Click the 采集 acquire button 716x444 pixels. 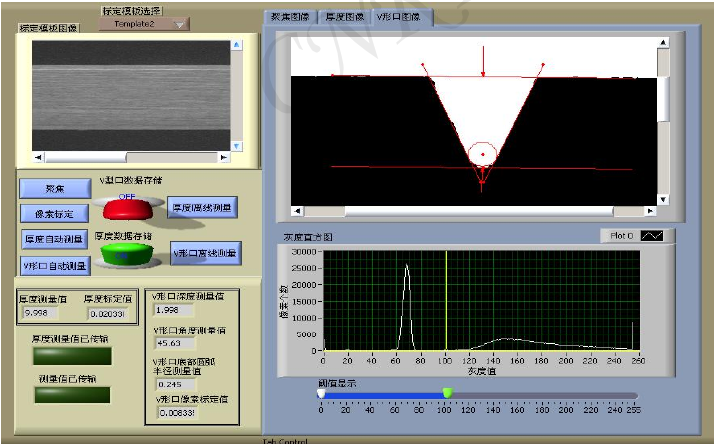pos(55,188)
